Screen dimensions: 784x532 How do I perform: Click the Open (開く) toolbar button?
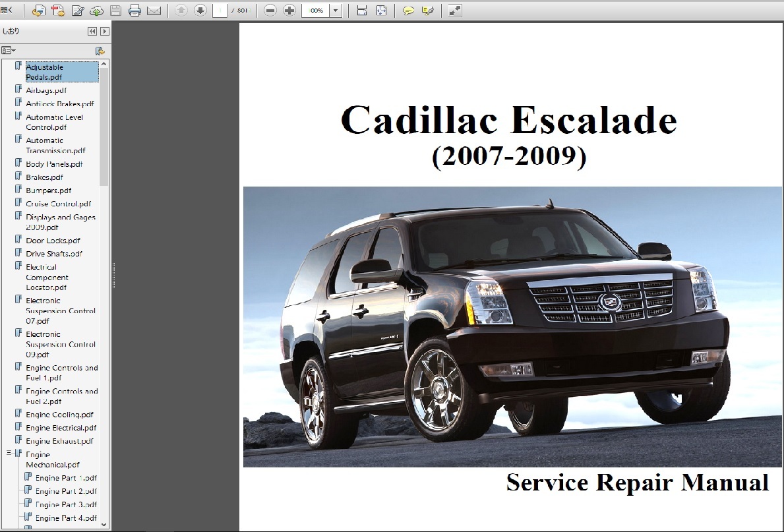(x=7, y=10)
